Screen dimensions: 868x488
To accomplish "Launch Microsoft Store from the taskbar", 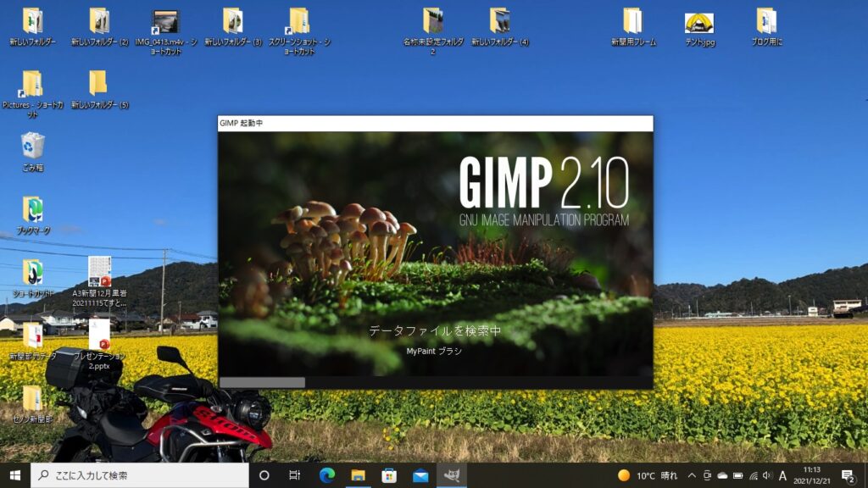I will (389, 475).
